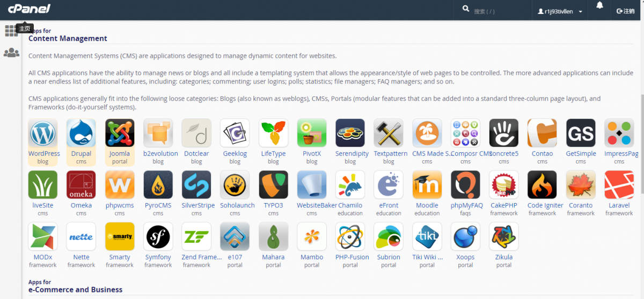
Task: Choose the Contao icon
Action: pyautogui.click(x=542, y=133)
